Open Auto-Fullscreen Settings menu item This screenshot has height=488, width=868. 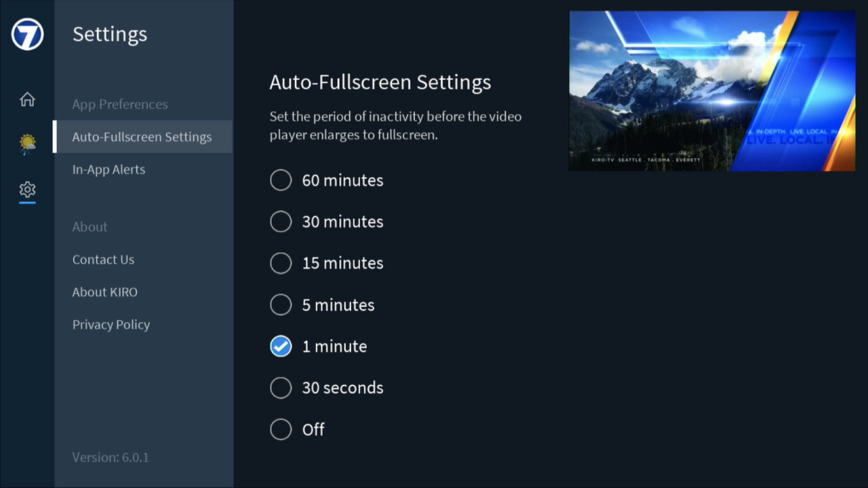pyautogui.click(x=142, y=137)
